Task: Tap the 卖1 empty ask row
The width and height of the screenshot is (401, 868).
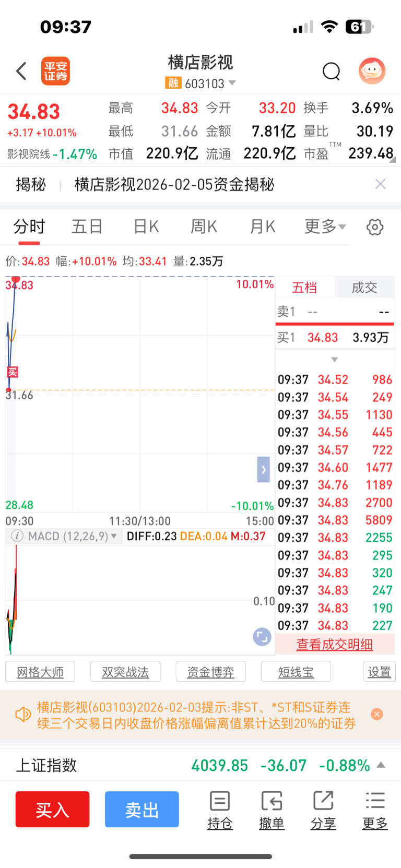Action: pos(335,312)
